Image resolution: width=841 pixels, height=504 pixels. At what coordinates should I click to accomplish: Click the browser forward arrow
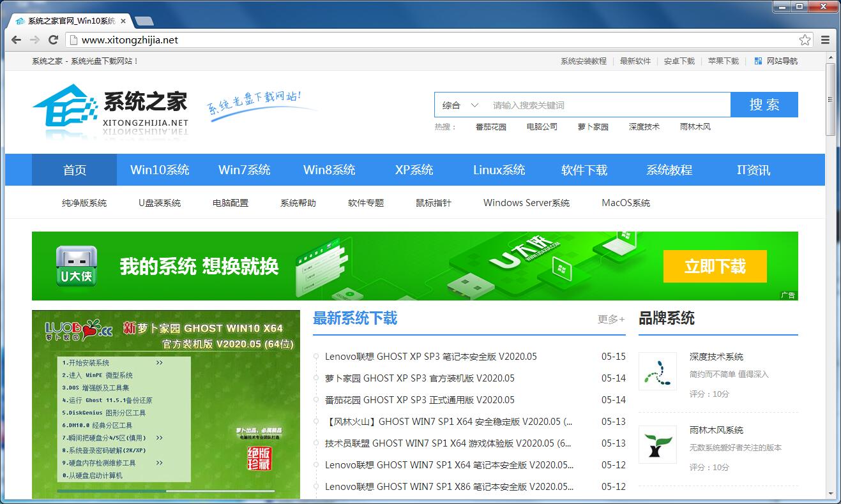tap(35, 40)
